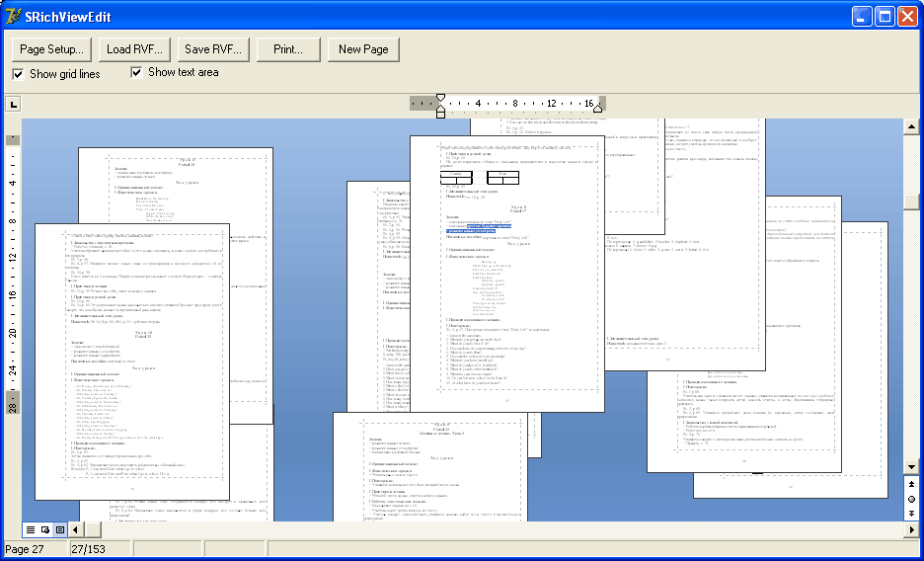924x561 pixels.
Task: Jump to previous page double-arrow icon
Action: pos(910,485)
